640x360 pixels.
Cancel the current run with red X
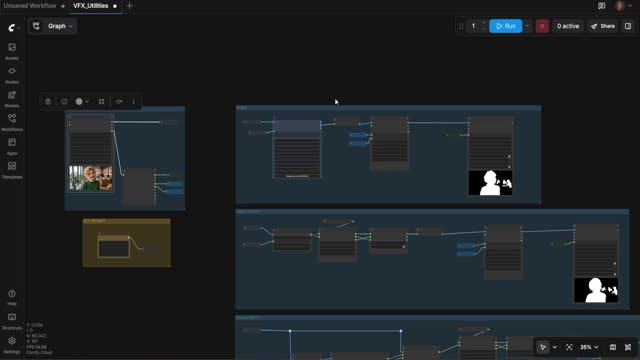(542, 26)
